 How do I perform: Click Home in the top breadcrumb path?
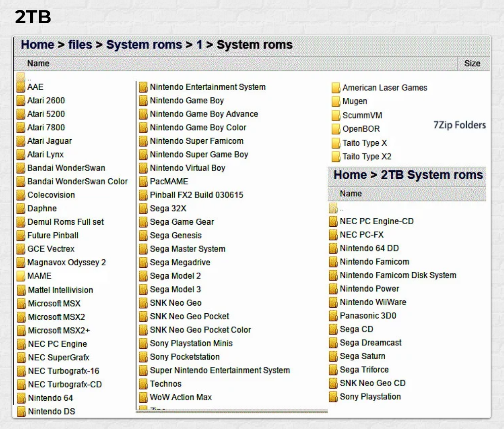(x=37, y=45)
